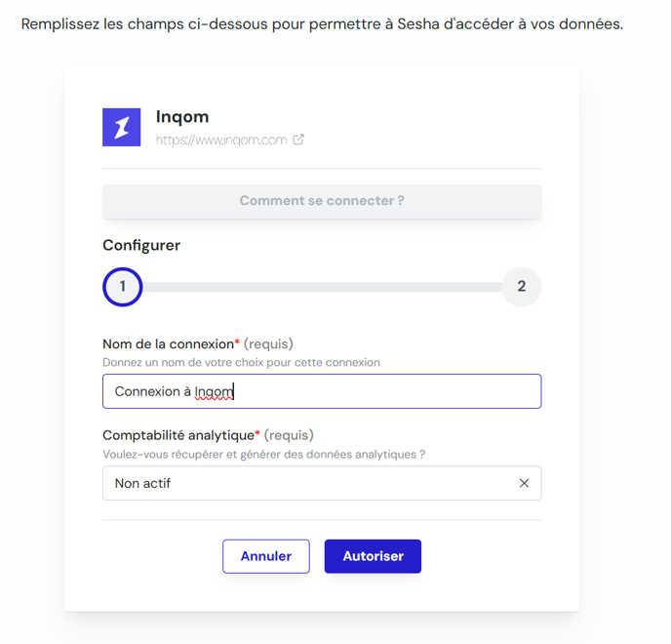Viewport: 671px width, 644px height.
Task: Click the Autoriser button
Action: (x=373, y=556)
